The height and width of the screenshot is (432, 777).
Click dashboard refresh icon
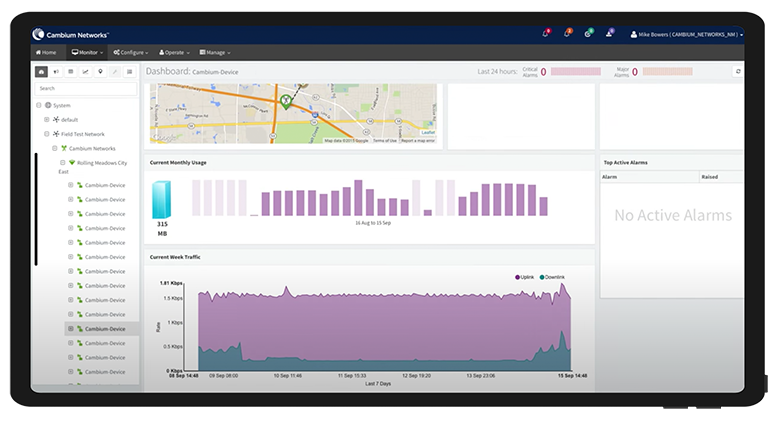tap(738, 71)
